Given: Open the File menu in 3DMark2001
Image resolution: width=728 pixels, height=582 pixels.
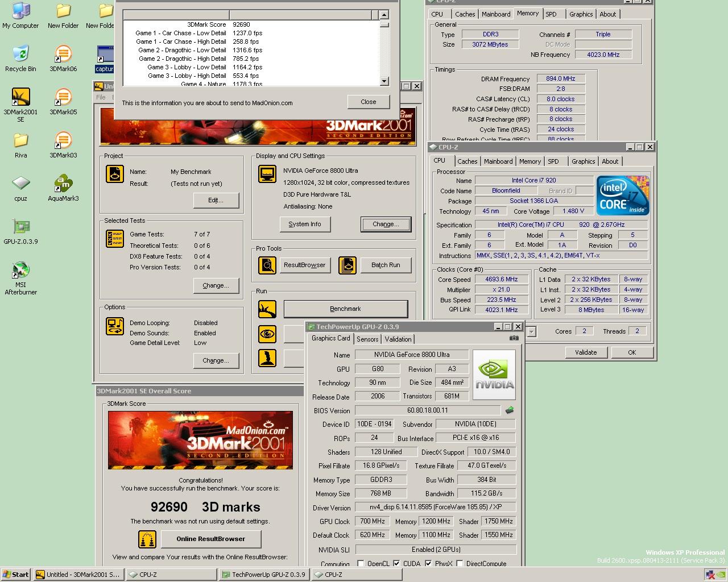Looking at the screenshot, I should pos(101,97).
